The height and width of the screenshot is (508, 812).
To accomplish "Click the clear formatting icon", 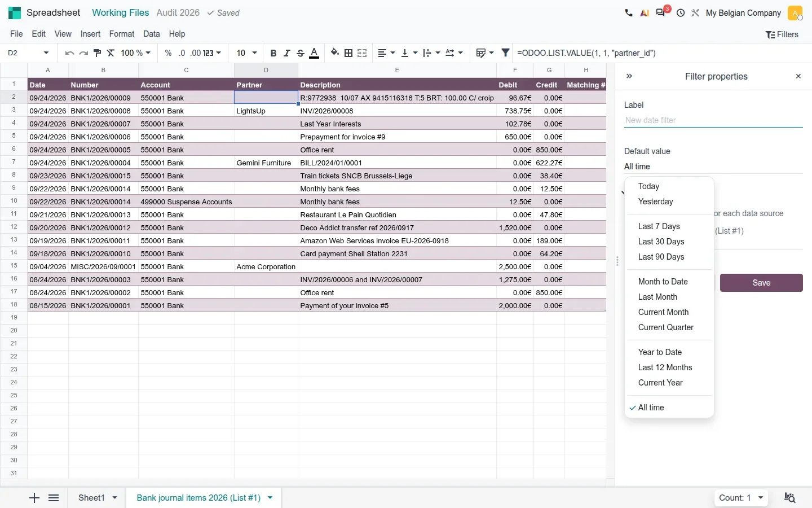I will point(111,53).
